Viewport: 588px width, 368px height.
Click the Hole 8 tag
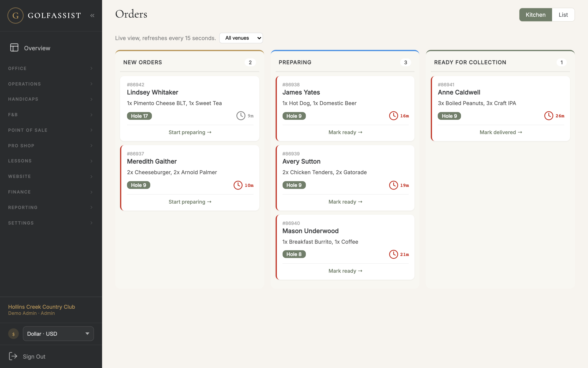[x=294, y=254]
